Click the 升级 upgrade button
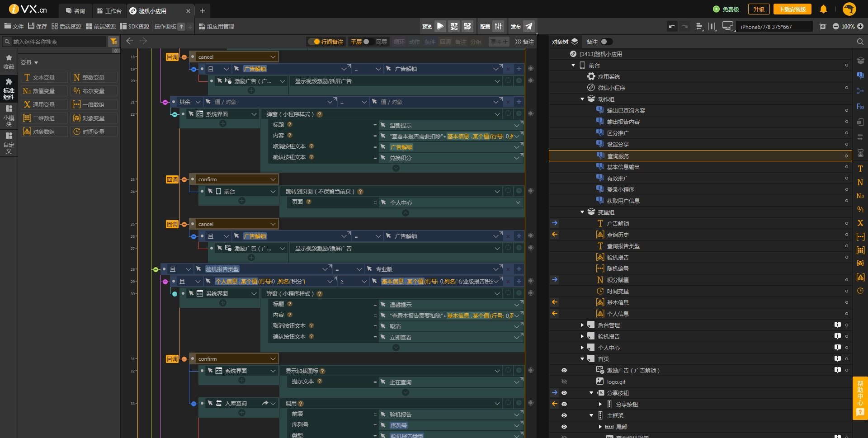The width and height of the screenshot is (868, 438). click(x=759, y=9)
